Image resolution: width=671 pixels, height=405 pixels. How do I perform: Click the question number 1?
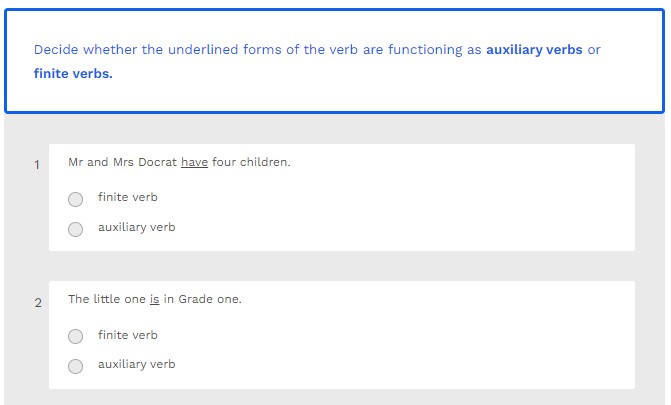37,165
